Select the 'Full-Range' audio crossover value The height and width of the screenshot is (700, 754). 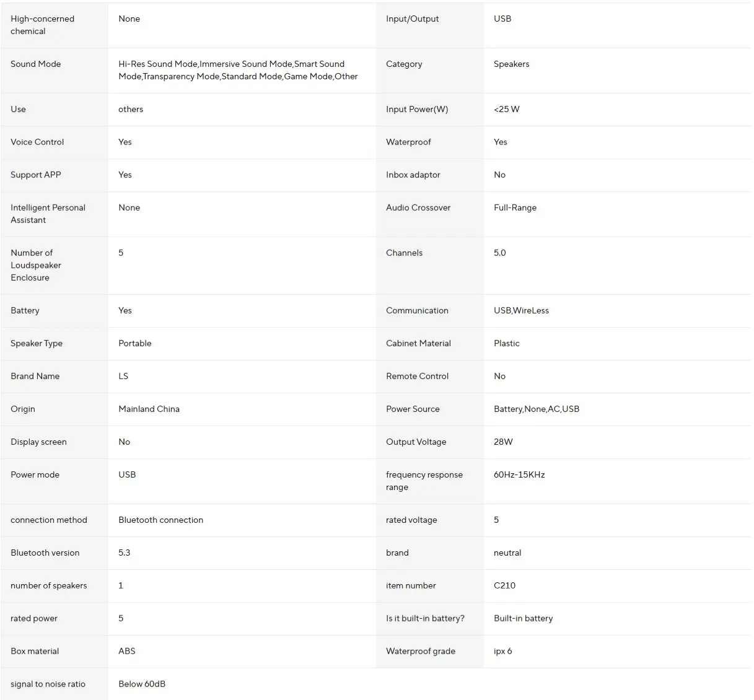[515, 208]
